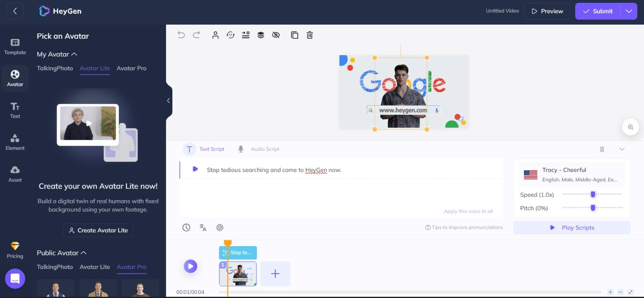Select Avatar Pro tab under Public Avatar
Image resolution: width=644 pixels, height=298 pixels.
click(x=132, y=267)
